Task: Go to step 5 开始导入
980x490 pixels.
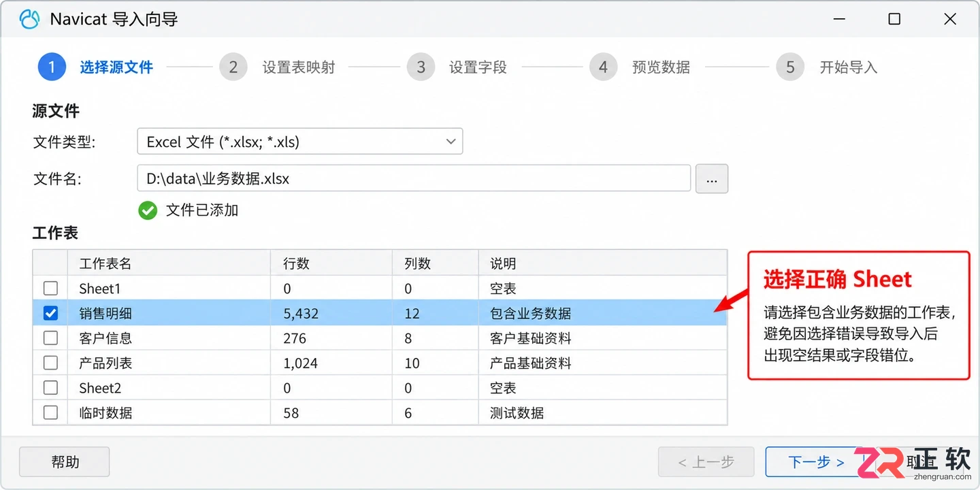Action: 827,67
